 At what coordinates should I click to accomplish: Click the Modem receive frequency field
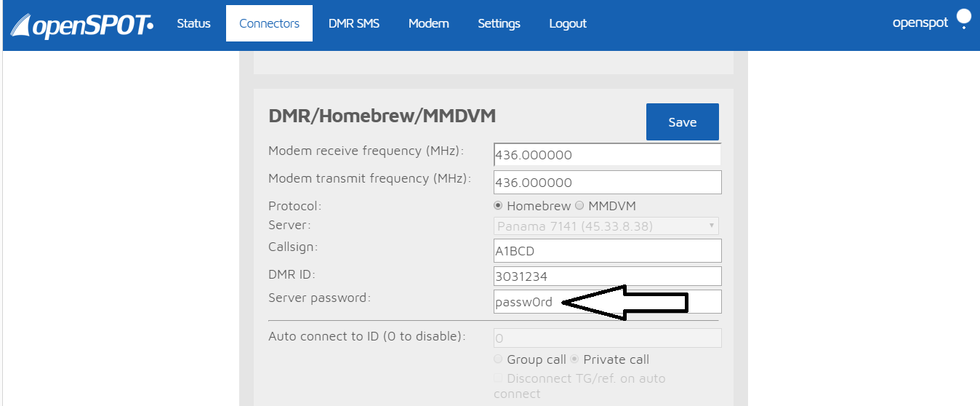point(606,155)
